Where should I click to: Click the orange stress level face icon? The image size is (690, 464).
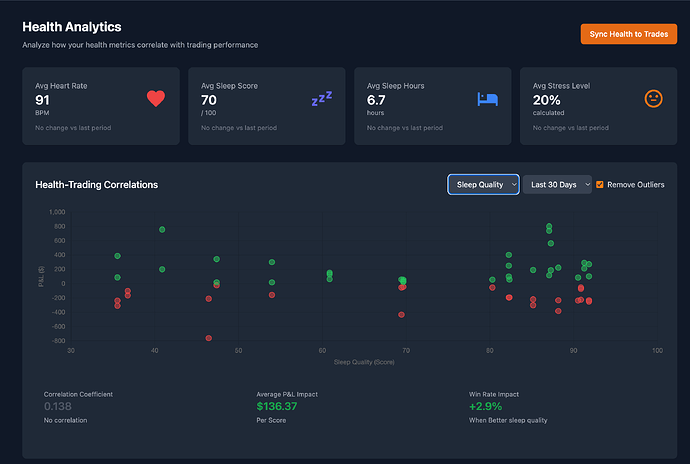tap(653, 98)
